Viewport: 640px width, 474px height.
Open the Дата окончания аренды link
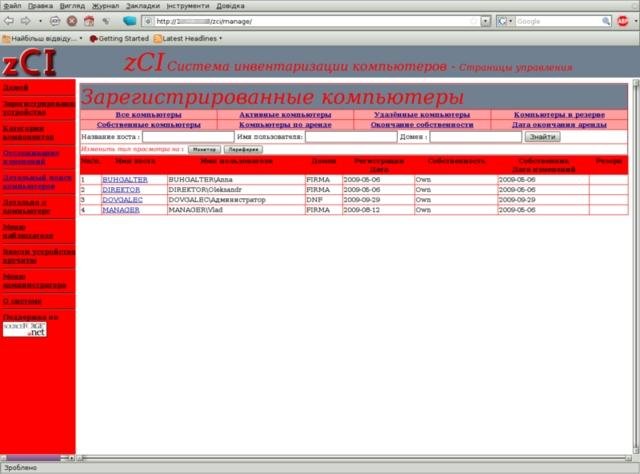tap(559, 125)
